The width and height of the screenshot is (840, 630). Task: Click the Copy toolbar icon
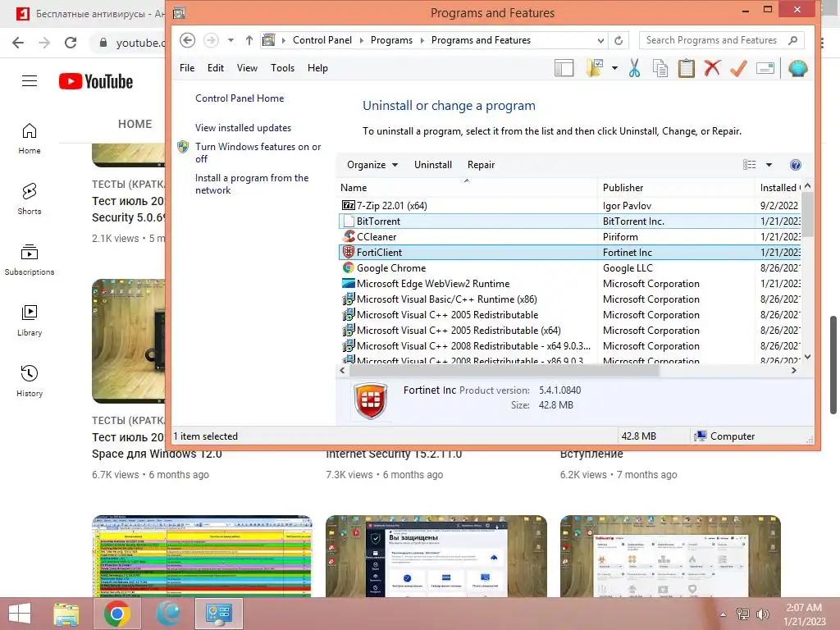[660, 68]
